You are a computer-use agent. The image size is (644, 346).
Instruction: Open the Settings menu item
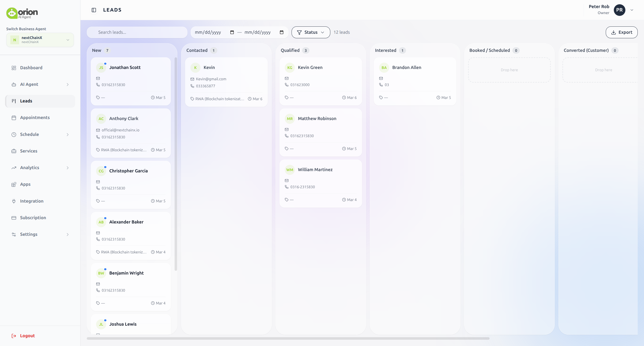(x=29, y=234)
